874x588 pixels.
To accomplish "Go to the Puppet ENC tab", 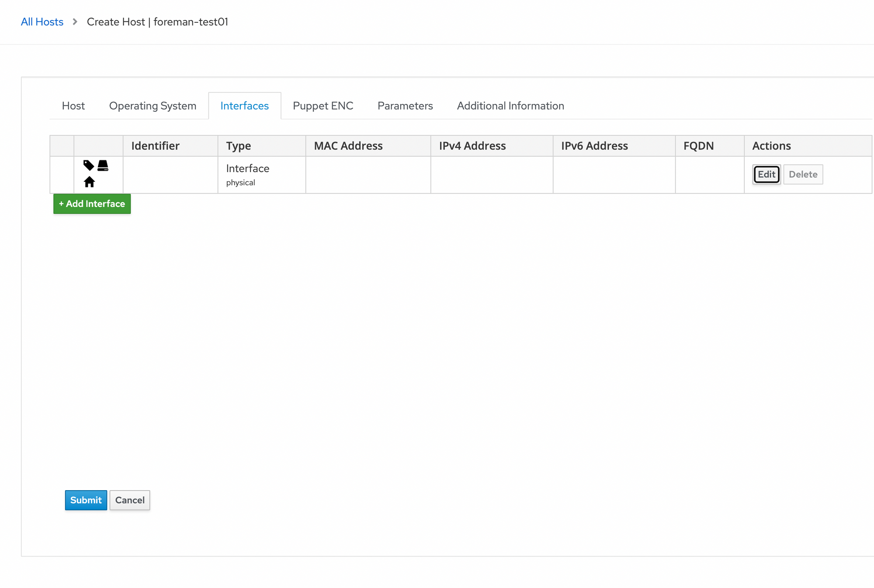I will [323, 106].
